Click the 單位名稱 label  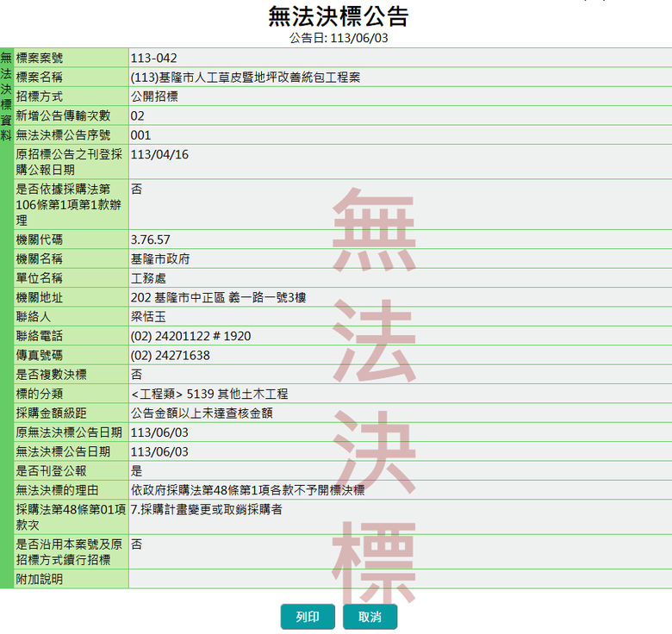pyautogui.click(x=40, y=278)
